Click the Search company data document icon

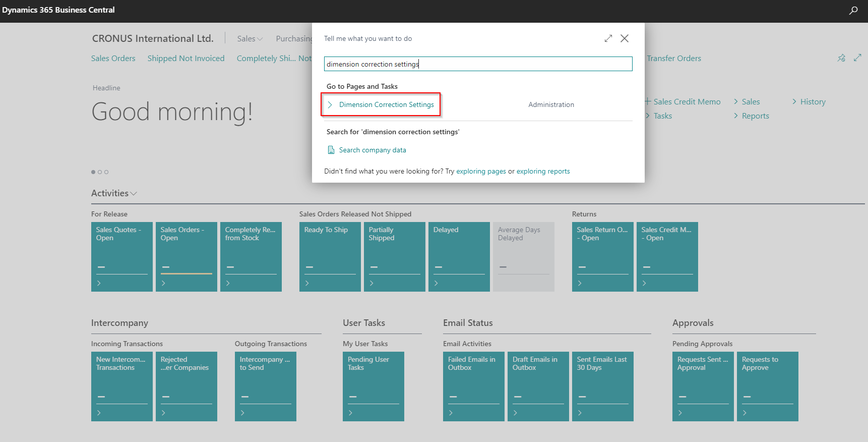pyautogui.click(x=331, y=150)
